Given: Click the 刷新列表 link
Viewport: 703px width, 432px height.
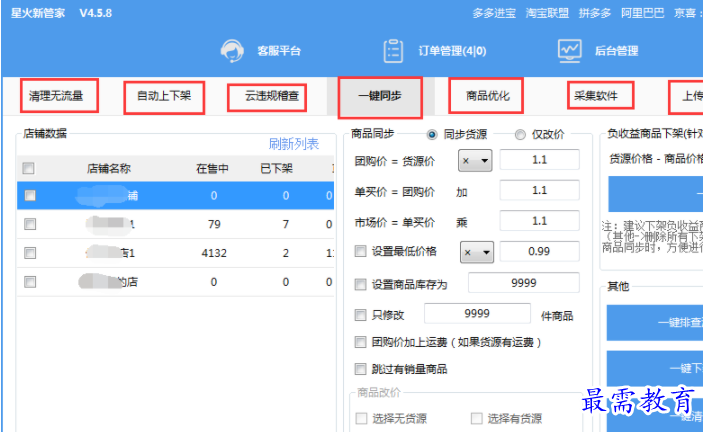Looking at the screenshot, I should [293, 144].
